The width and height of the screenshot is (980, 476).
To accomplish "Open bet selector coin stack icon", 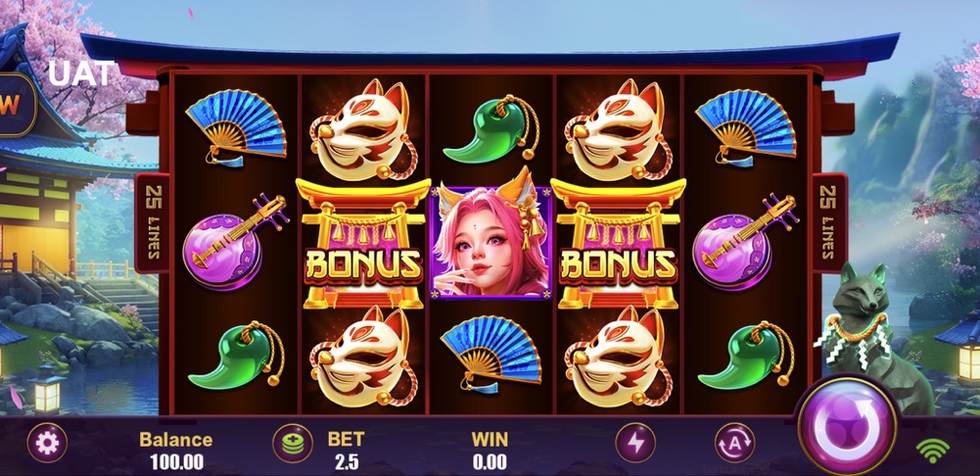I will 293,443.
